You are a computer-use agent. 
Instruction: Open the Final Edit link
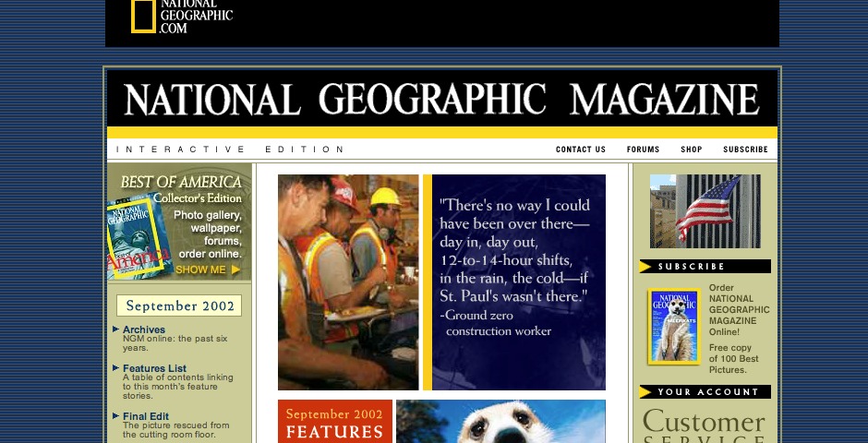point(146,416)
